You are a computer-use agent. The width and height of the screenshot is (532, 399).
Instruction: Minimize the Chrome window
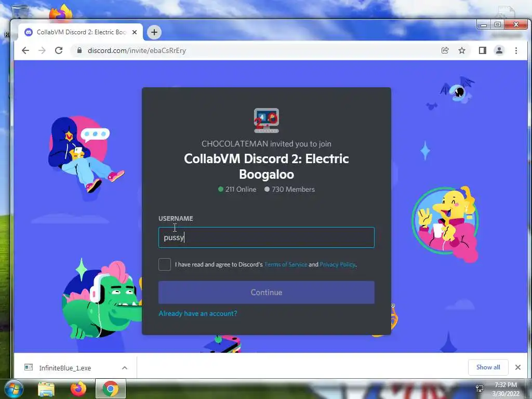(484, 25)
